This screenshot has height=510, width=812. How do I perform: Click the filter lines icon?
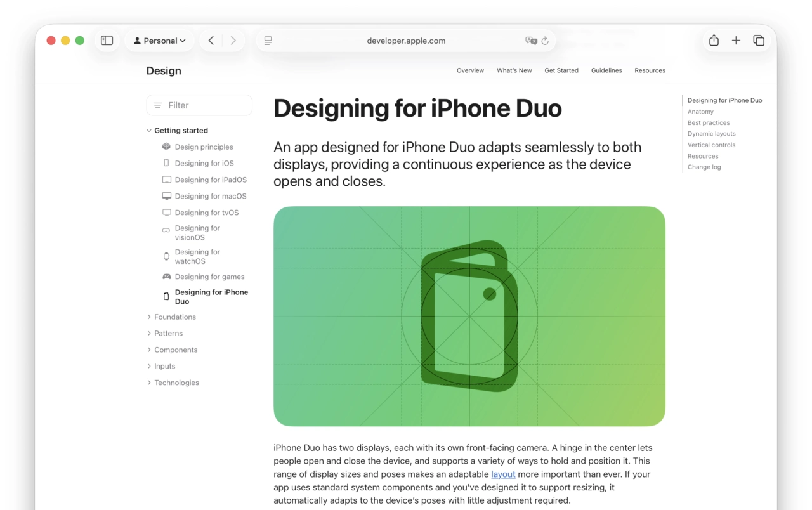158,105
